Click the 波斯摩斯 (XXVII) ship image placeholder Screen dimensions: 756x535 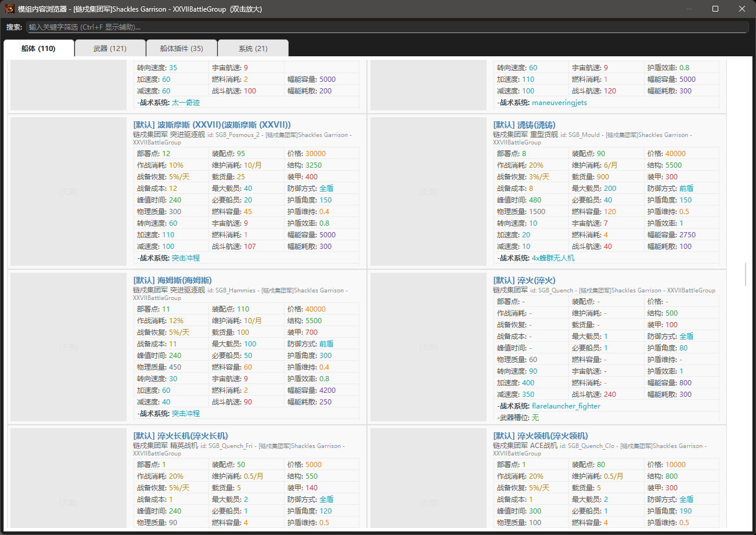(69, 191)
